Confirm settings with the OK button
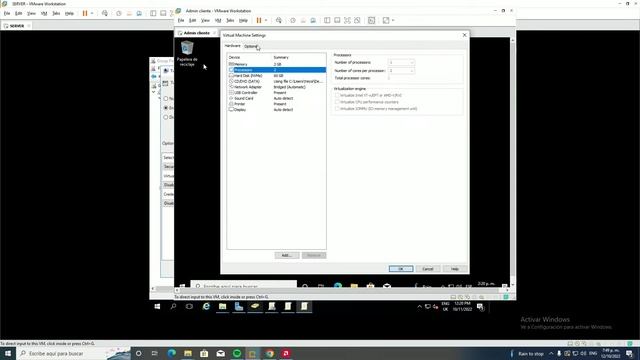The image size is (640, 360). pos(401,269)
